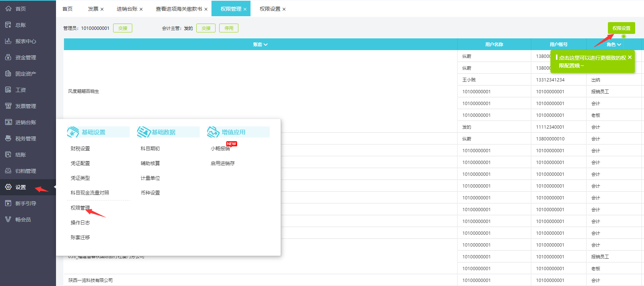644x286 pixels.
Task: Open 税务管理 tax icon in sidebar
Action: point(8,138)
